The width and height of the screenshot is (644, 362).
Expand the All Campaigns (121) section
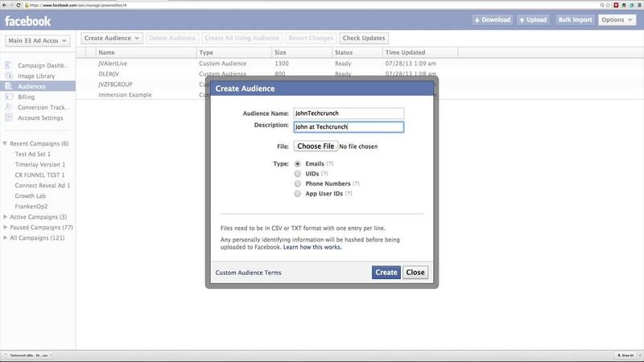tap(5, 237)
